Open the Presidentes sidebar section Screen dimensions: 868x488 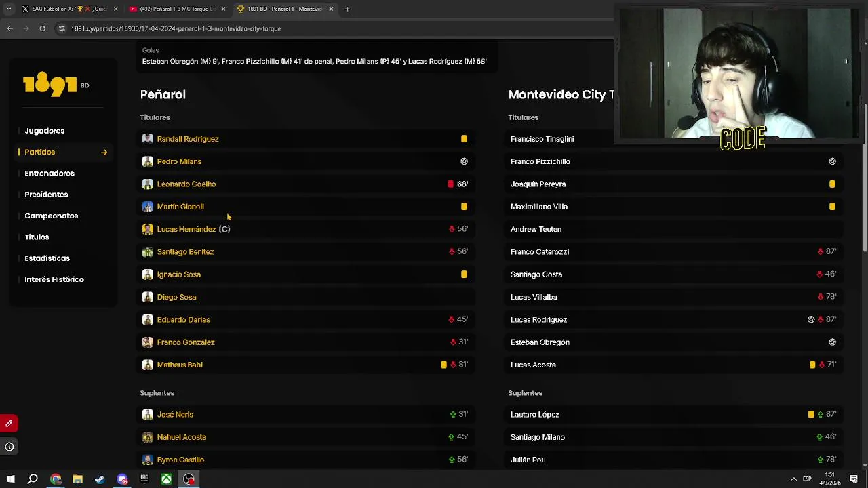[46, 195]
